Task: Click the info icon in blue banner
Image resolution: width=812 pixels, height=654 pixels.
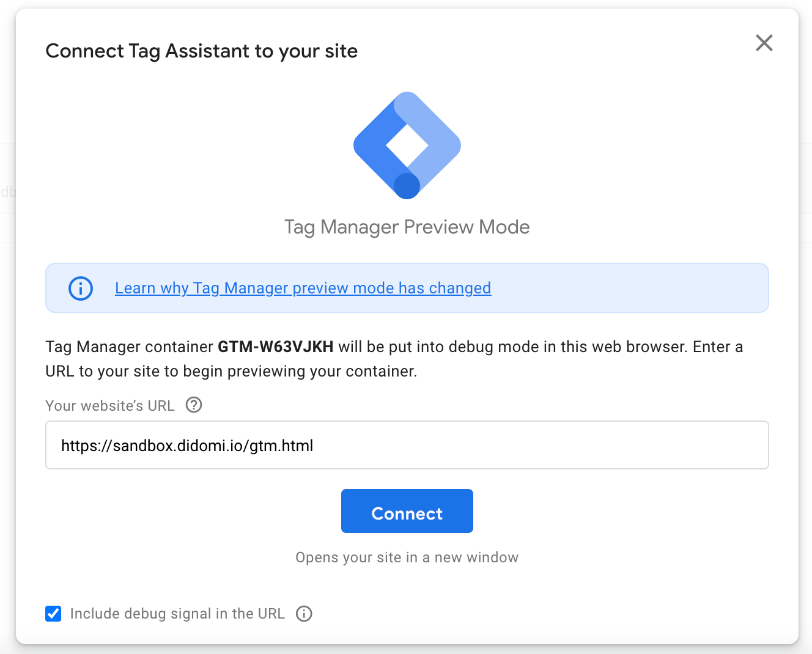Action: pyautogui.click(x=81, y=288)
